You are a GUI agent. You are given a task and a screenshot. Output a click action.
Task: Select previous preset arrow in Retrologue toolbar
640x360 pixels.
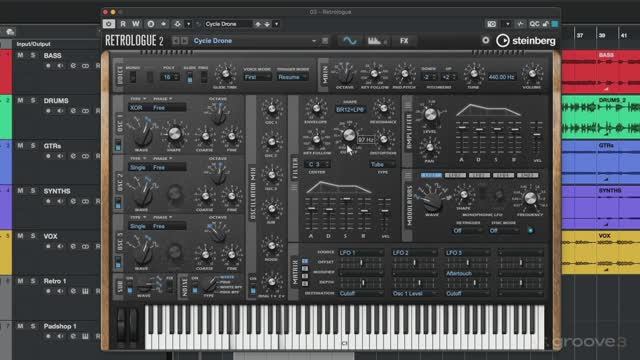click(x=176, y=41)
